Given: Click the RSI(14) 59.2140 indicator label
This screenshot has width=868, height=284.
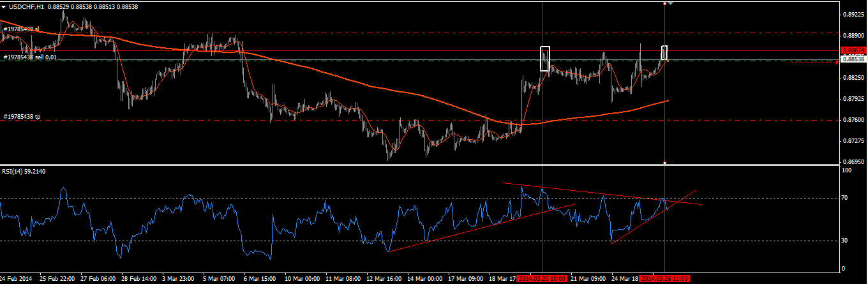Looking at the screenshot, I should pyautogui.click(x=24, y=171).
